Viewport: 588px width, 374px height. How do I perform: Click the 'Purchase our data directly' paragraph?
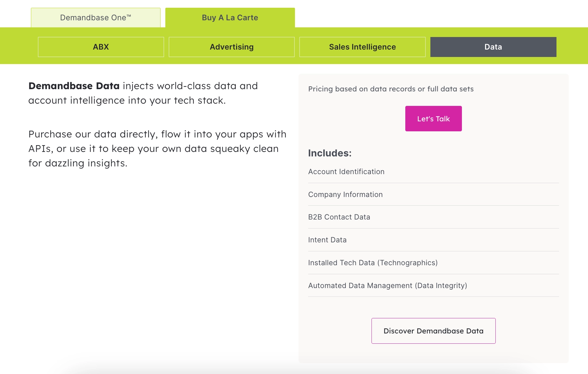(x=157, y=149)
